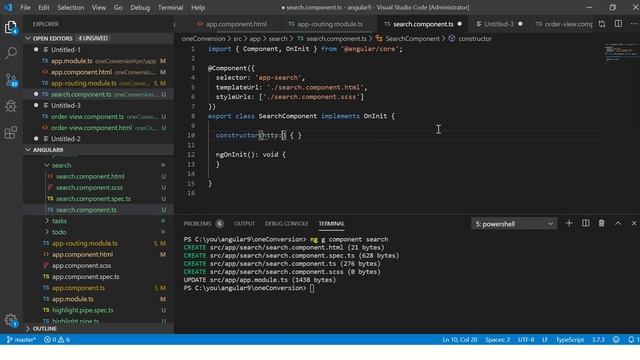Open the Edit menu

[x=44, y=7]
